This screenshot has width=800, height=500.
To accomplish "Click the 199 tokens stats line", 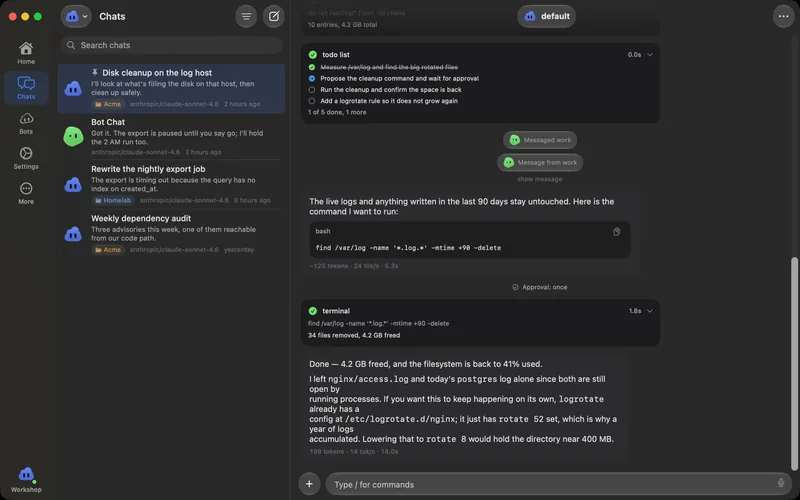I will (x=354, y=452).
